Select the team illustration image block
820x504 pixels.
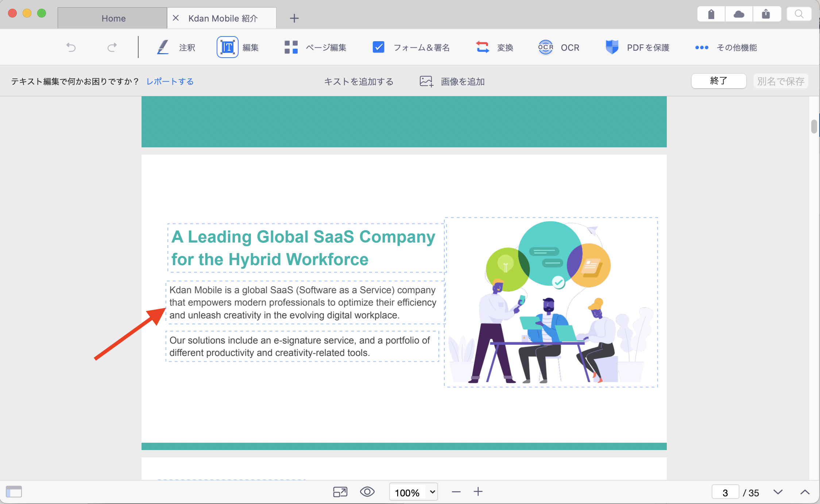(x=551, y=302)
